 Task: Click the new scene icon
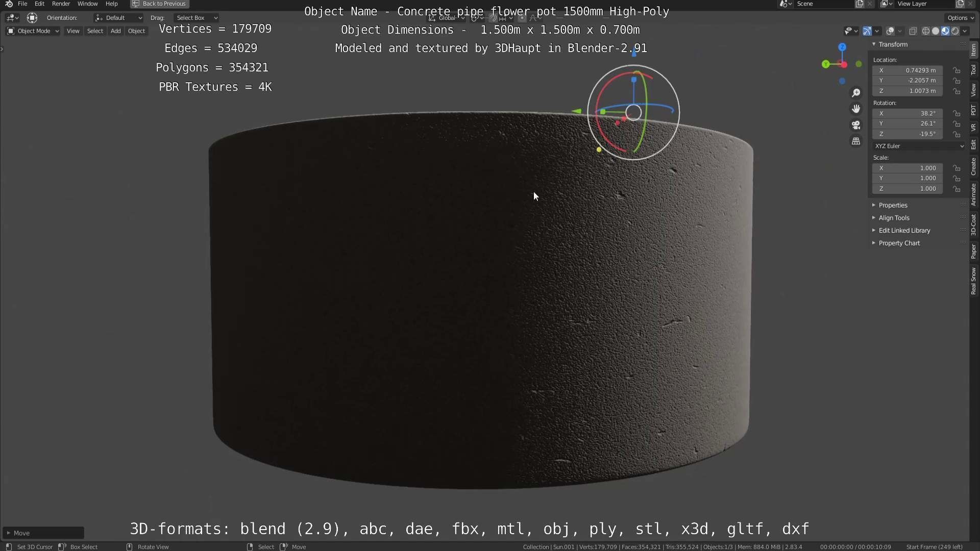coord(860,4)
